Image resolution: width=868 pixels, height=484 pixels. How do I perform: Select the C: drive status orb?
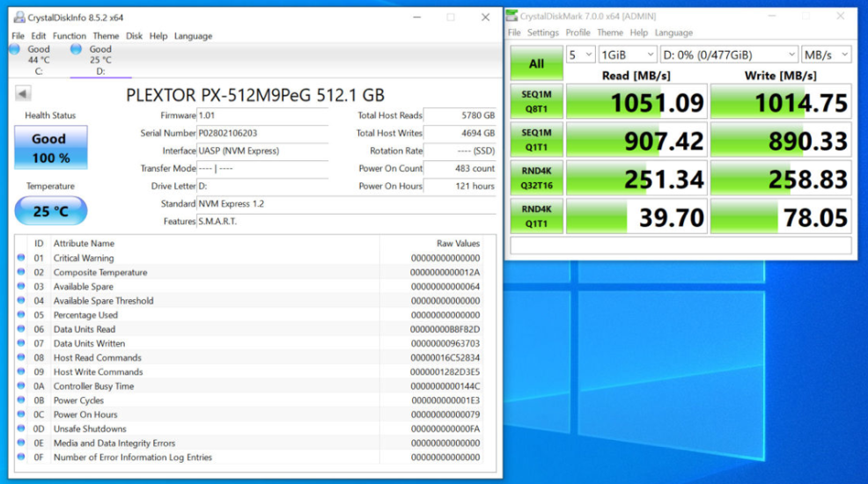14,48
